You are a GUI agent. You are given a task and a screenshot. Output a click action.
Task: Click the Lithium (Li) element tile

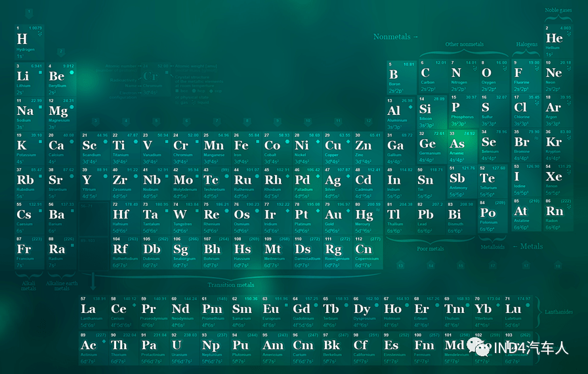(30, 79)
